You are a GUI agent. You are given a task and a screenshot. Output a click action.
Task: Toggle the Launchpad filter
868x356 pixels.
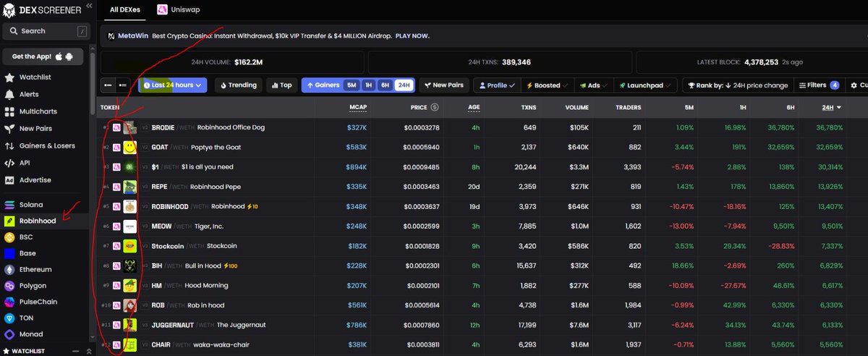(x=645, y=85)
